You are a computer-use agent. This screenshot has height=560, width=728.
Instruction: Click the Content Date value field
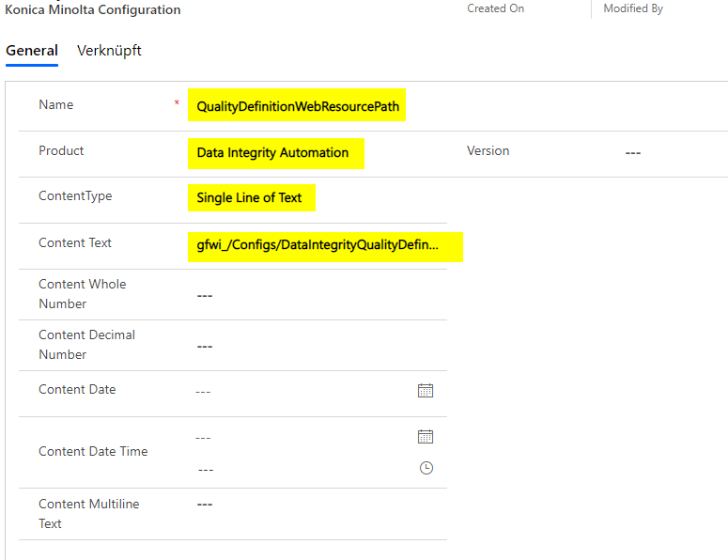(203, 392)
